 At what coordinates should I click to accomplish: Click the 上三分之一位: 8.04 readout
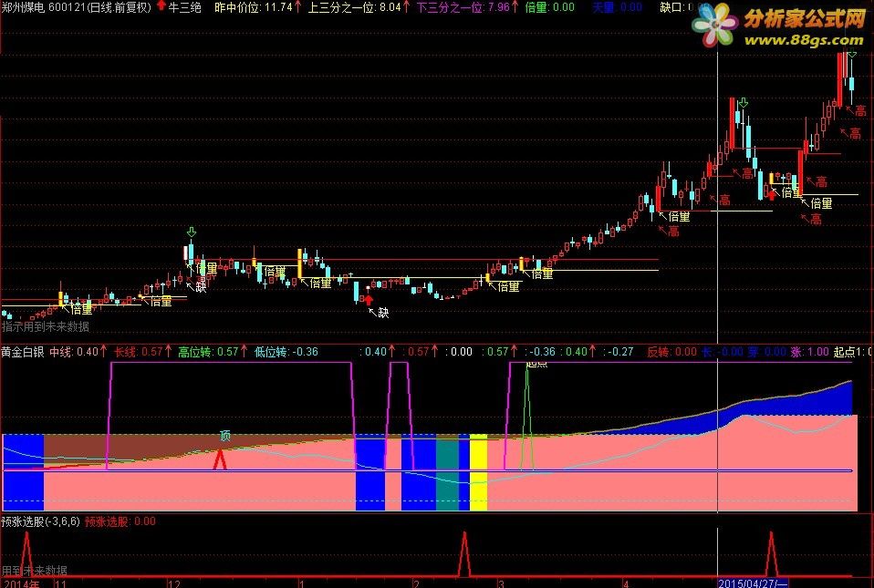[x=355, y=6]
